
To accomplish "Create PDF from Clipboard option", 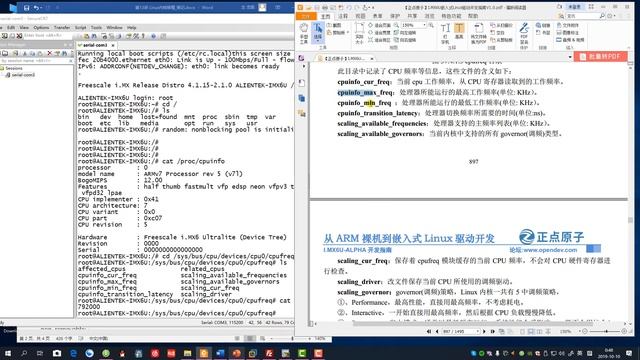I will (501, 40).
